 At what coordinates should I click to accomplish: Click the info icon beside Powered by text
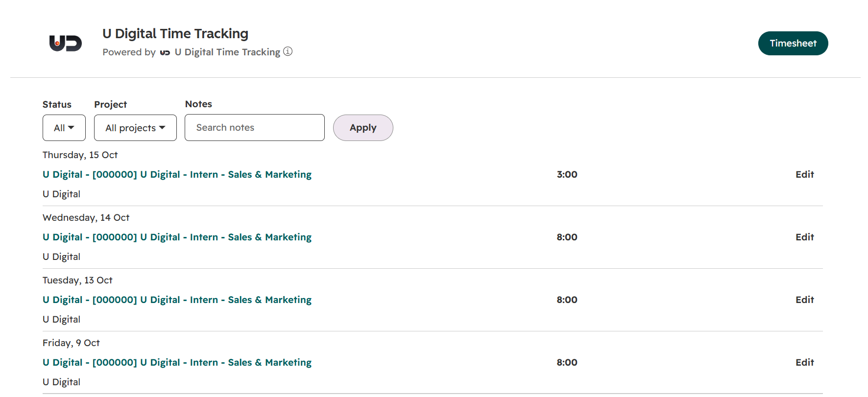[288, 51]
